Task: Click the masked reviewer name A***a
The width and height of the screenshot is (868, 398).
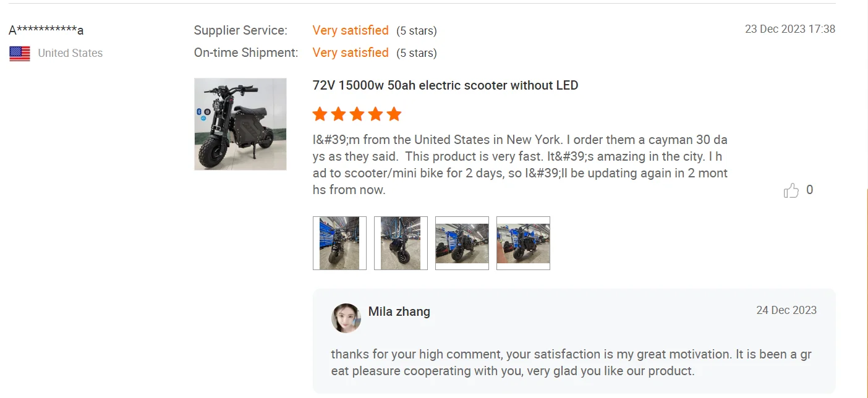Action: [46, 30]
